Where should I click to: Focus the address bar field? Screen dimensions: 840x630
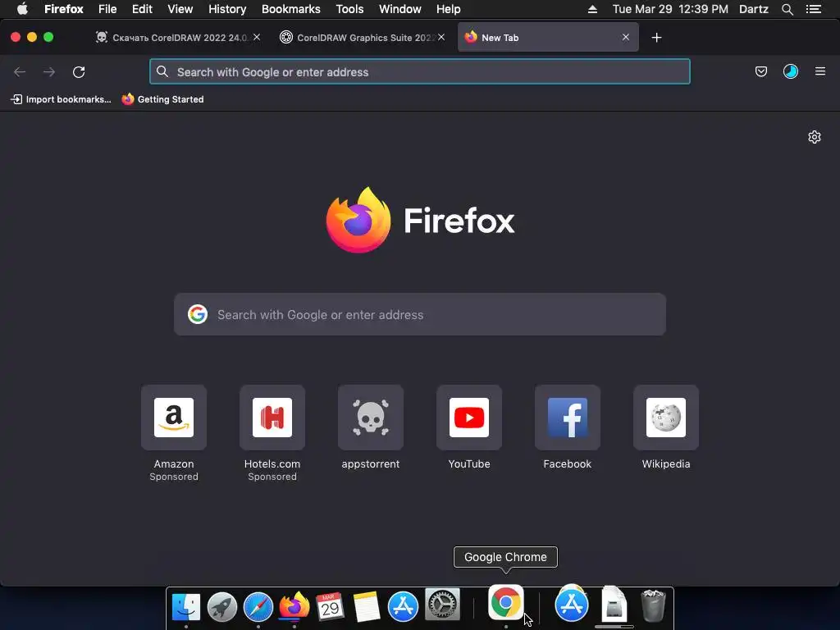pyautogui.click(x=420, y=72)
